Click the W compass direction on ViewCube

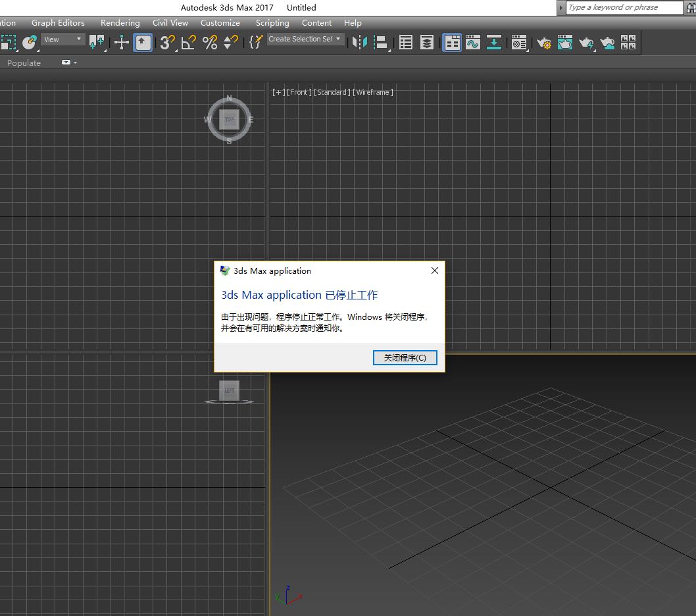click(x=207, y=120)
